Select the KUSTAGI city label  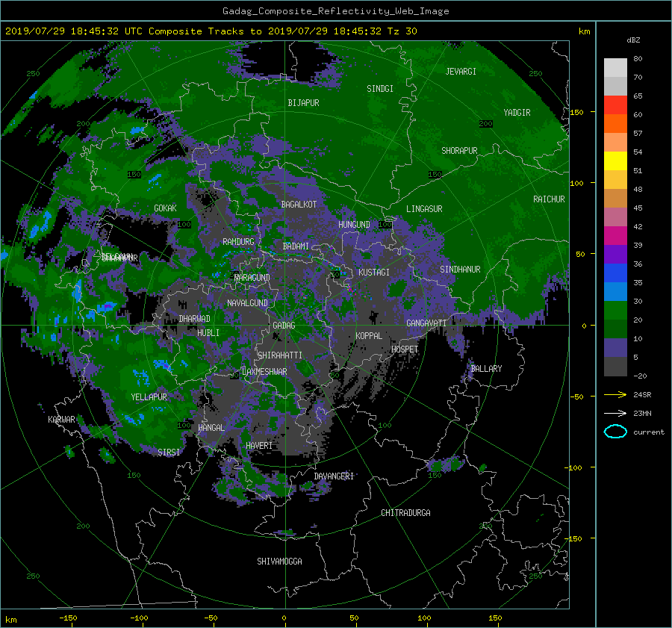(374, 273)
